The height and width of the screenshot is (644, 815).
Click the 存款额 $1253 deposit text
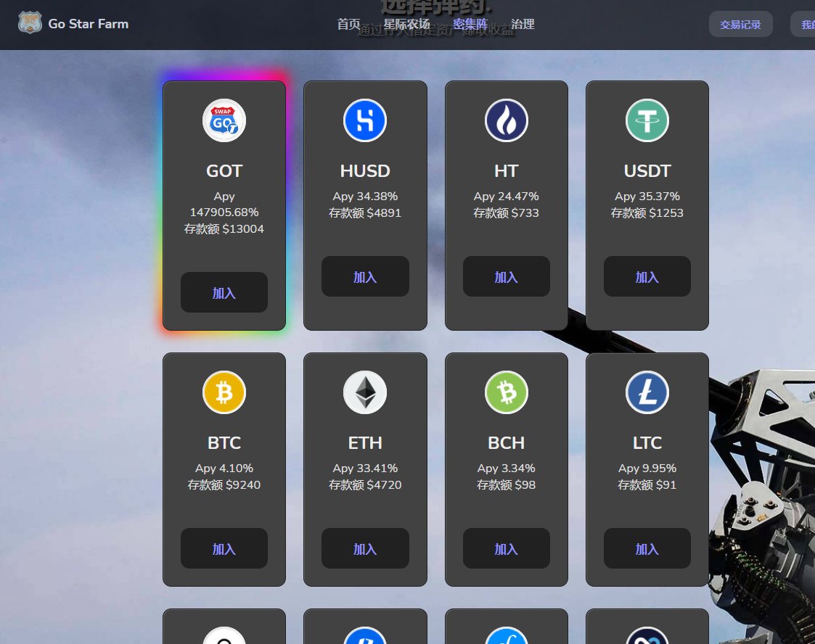tap(647, 213)
